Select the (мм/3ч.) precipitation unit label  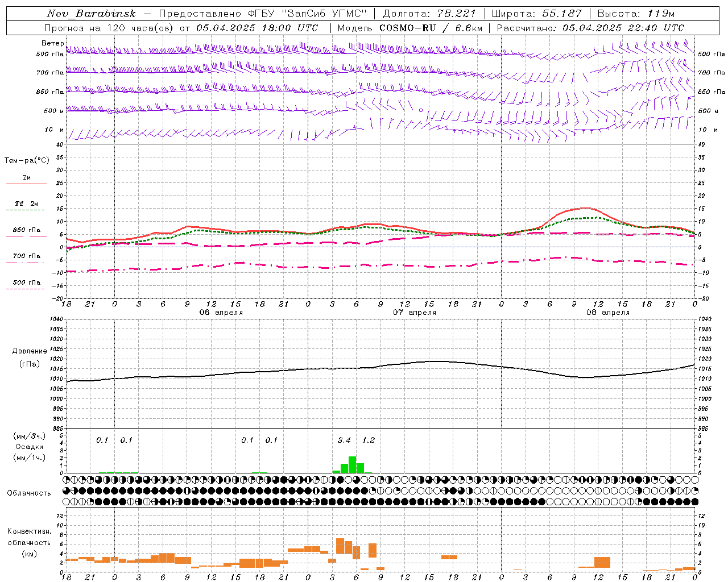[30, 436]
